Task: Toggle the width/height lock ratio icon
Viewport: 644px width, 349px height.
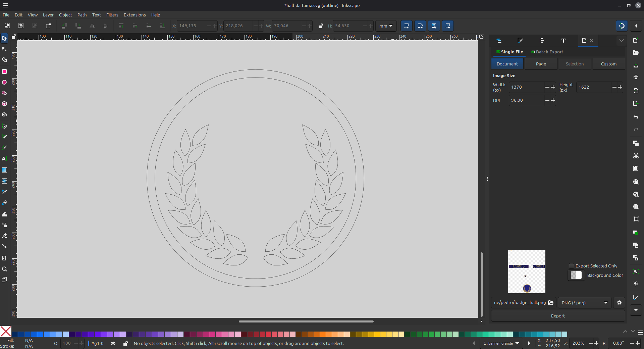Action: tap(320, 26)
